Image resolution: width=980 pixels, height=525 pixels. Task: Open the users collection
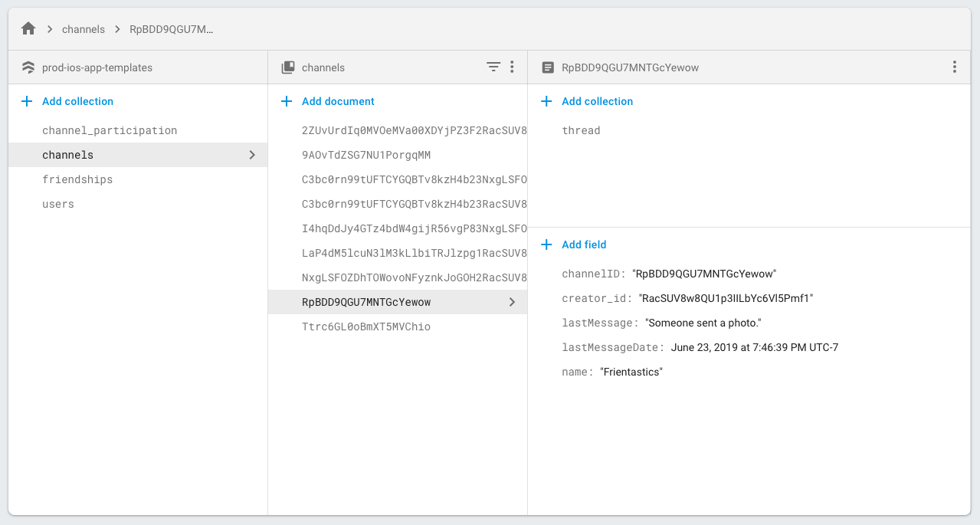pos(58,204)
